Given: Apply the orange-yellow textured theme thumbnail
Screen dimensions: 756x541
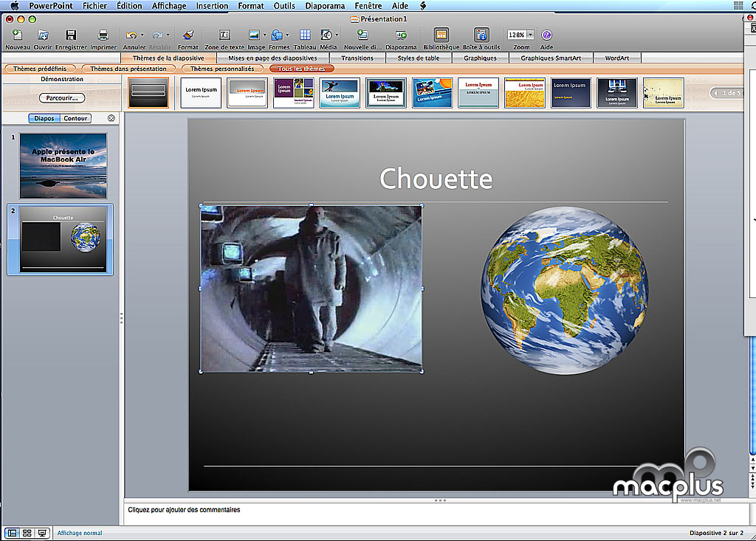Looking at the screenshot, I should [525, 92].
